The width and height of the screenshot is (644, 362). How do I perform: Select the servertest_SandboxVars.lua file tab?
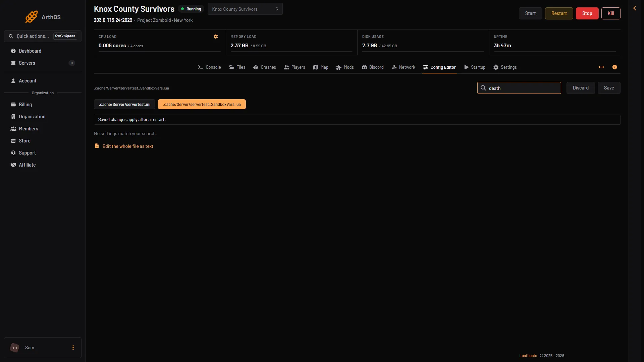[x=202, y=104]
